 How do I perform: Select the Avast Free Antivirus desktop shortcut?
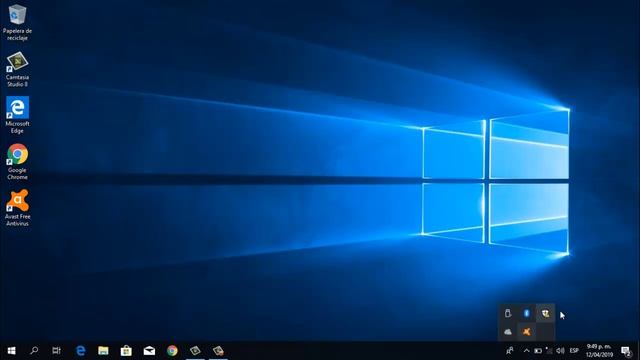click(17, 208)
